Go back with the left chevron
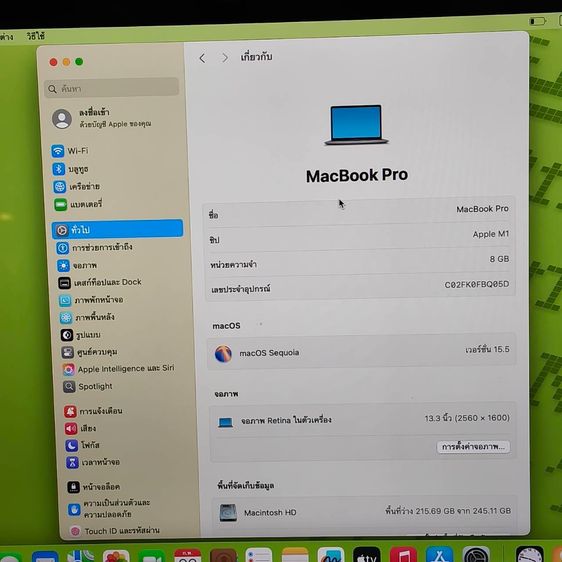The height and width of the screenshot is (562, 562). pos(203,58)
